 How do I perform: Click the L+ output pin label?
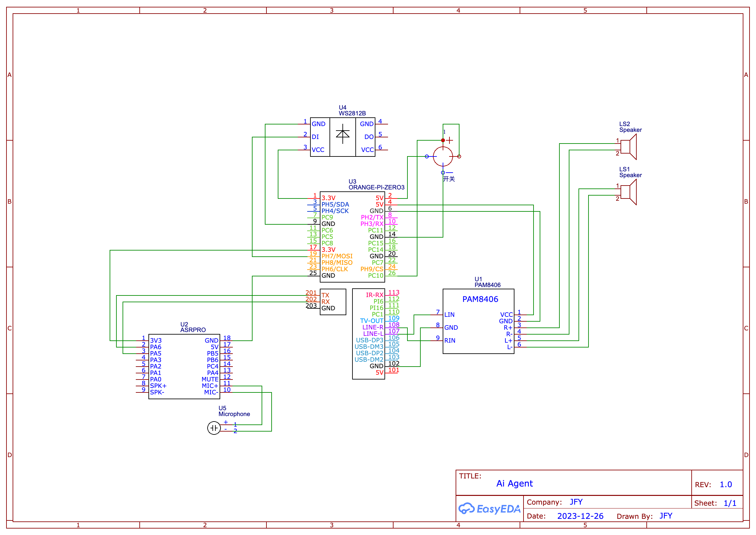click(508, 341)
